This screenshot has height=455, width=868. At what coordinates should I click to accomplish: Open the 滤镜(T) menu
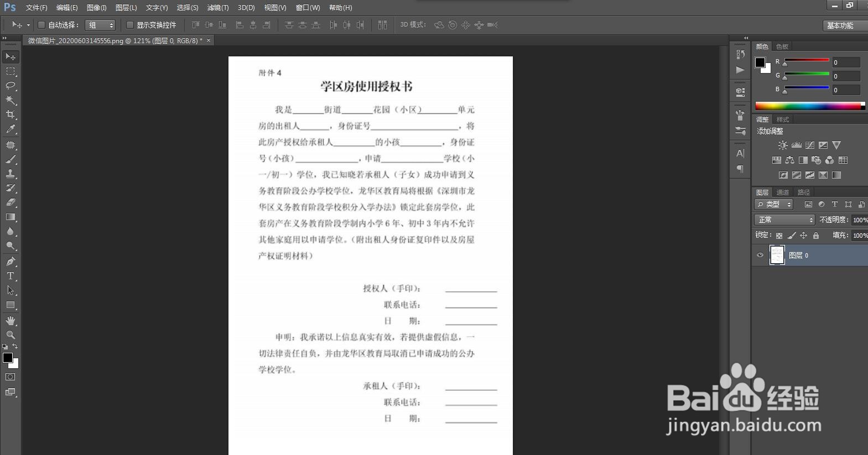coord(217,8)
